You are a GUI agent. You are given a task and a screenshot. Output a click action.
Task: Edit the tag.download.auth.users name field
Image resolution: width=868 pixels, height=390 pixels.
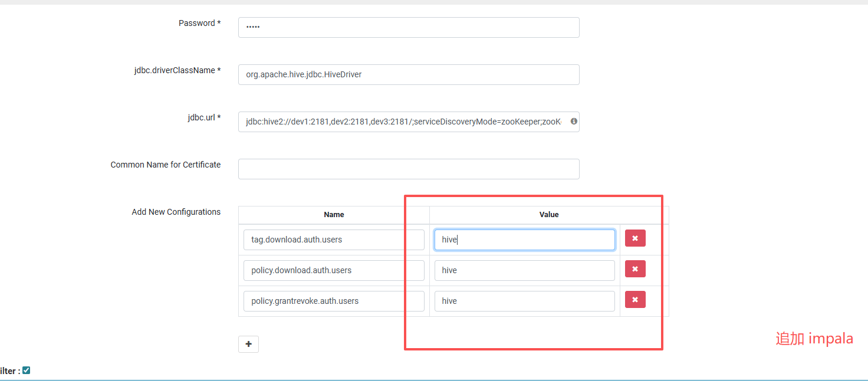pyautogui.click(x=333, y=240)
